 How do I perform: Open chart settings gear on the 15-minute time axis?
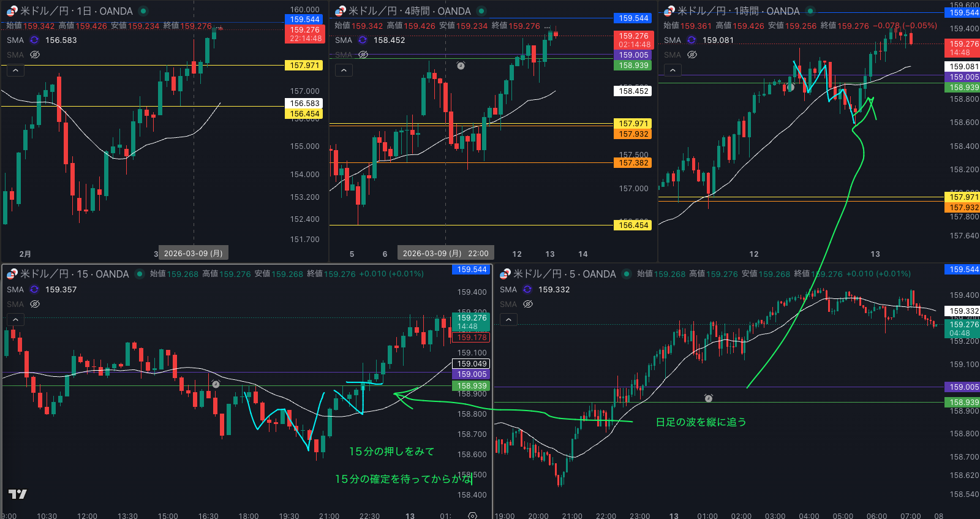point(472,515)
